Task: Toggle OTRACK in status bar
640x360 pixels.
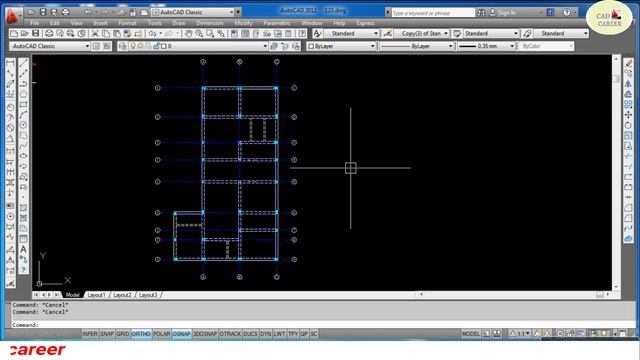Action: pos(230,334)
